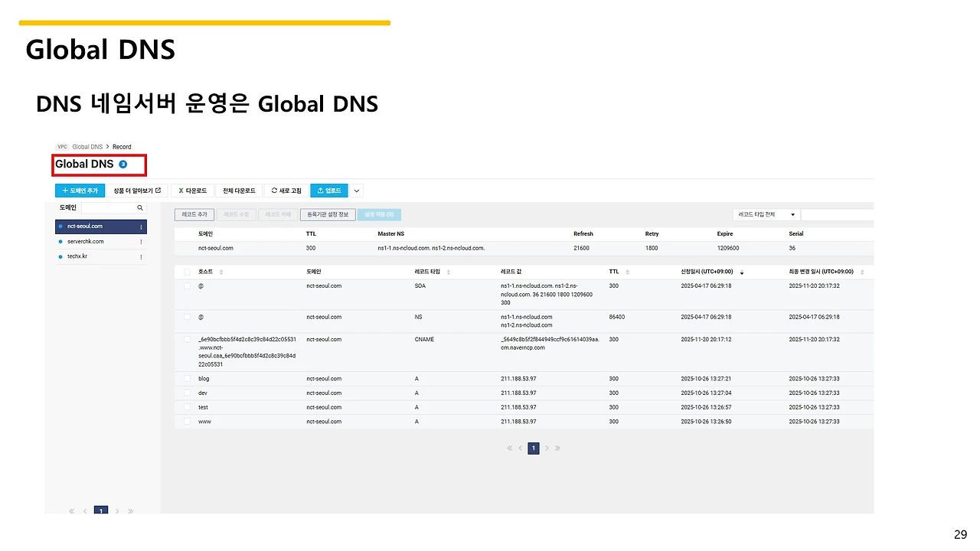The width and height of the screenshot is (980, 551).
Task: Check the blog record checkbox
Action: pos(187,379)
